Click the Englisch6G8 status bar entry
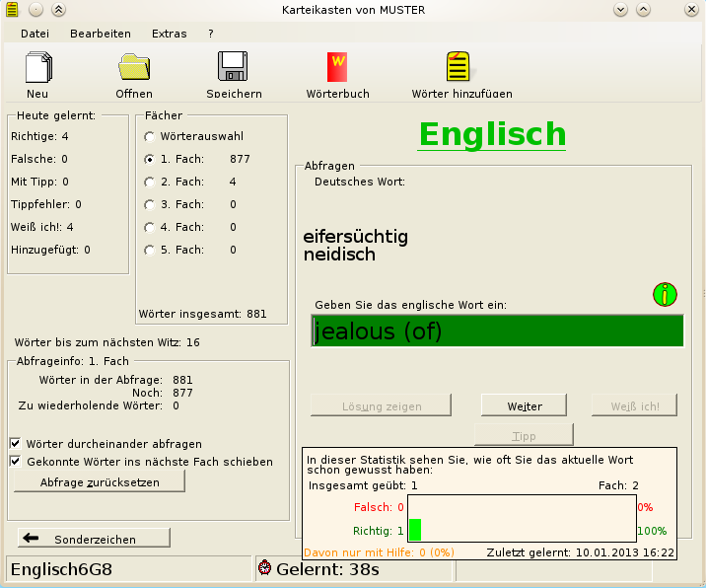The image size is (706, 588). point(61,569)
